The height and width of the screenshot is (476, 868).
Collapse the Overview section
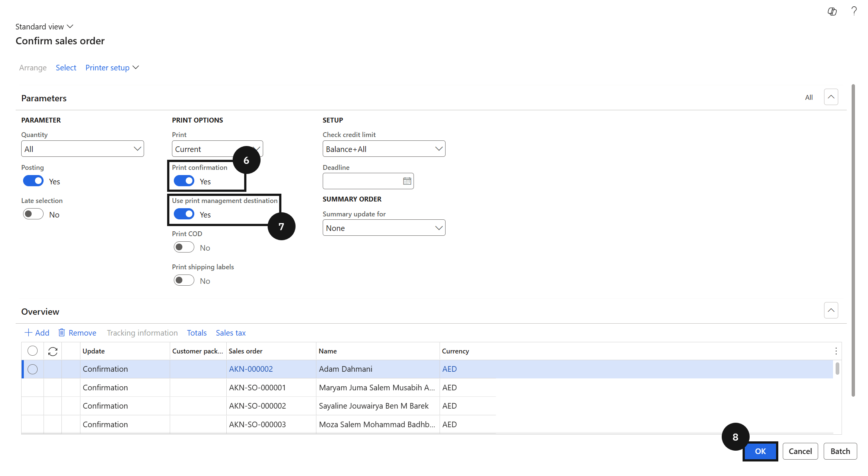tap(831, 310)
